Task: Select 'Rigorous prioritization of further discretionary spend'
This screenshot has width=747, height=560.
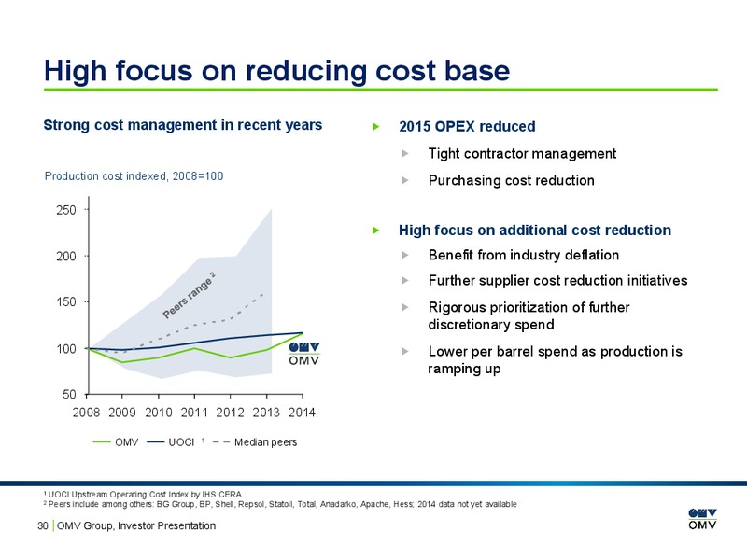Action: pos(529,315)
